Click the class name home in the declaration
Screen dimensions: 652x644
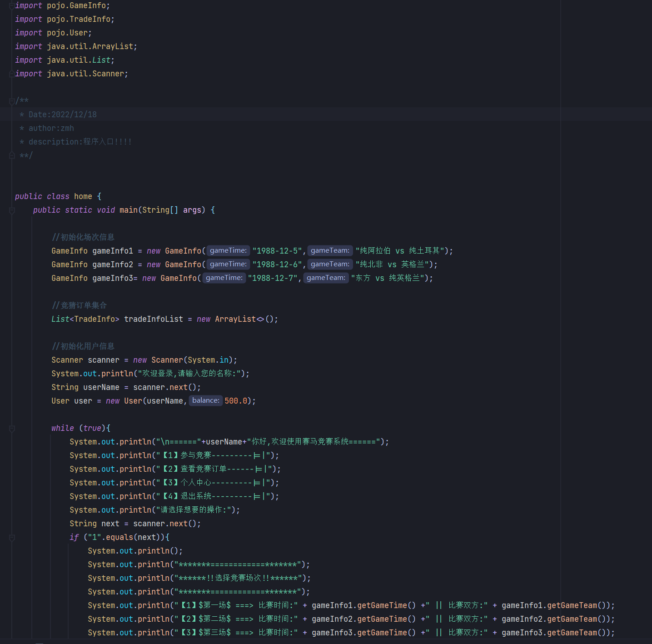(x=83, y=196)
